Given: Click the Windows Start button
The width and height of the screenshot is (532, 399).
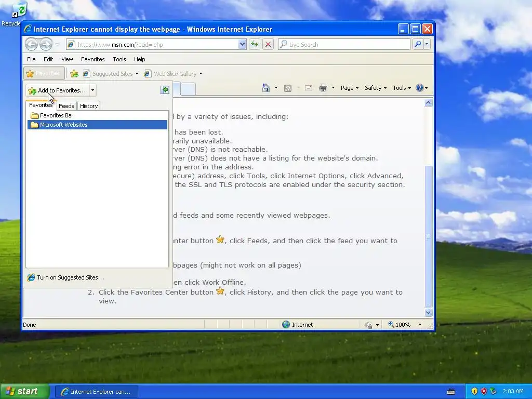Looking at the screenshot, I should pos(25,392).
